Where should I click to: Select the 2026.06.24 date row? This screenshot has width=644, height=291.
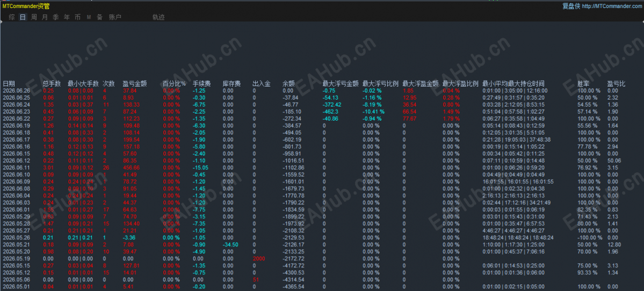click(17, 104)
